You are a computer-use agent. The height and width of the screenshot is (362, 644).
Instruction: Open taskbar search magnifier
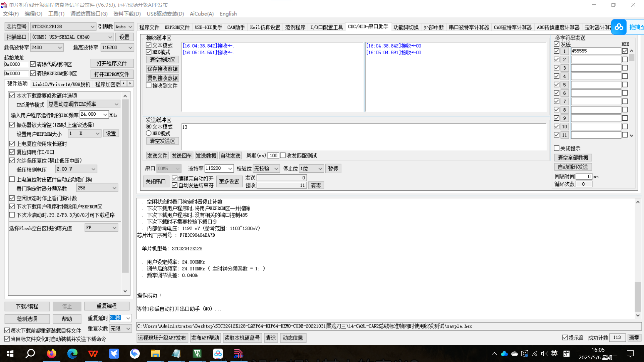pyautogui.click(x=31, y=354)
